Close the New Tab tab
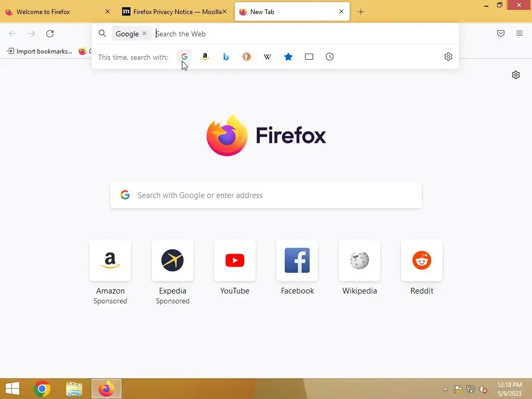The image size is (532, 399). point(341,11)
